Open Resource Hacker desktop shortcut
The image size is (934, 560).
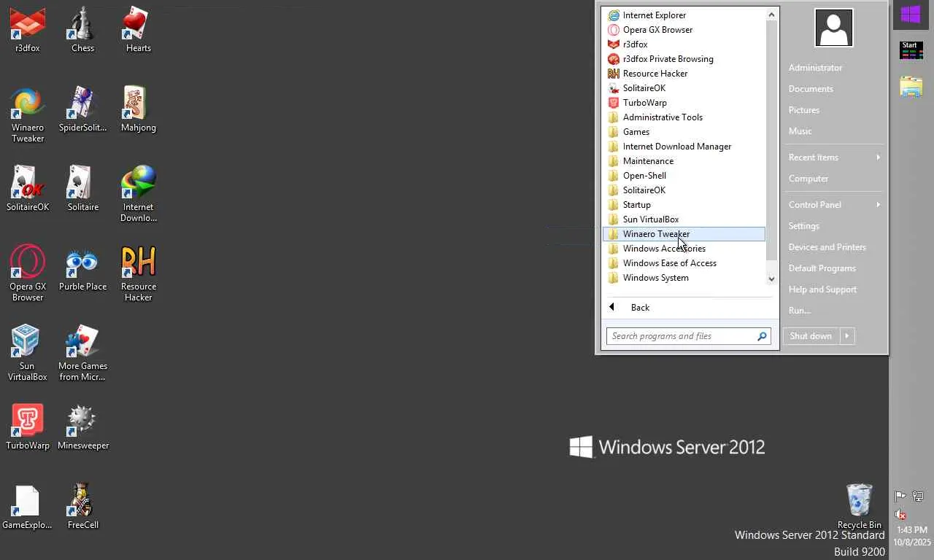click(x=138, y=273)
